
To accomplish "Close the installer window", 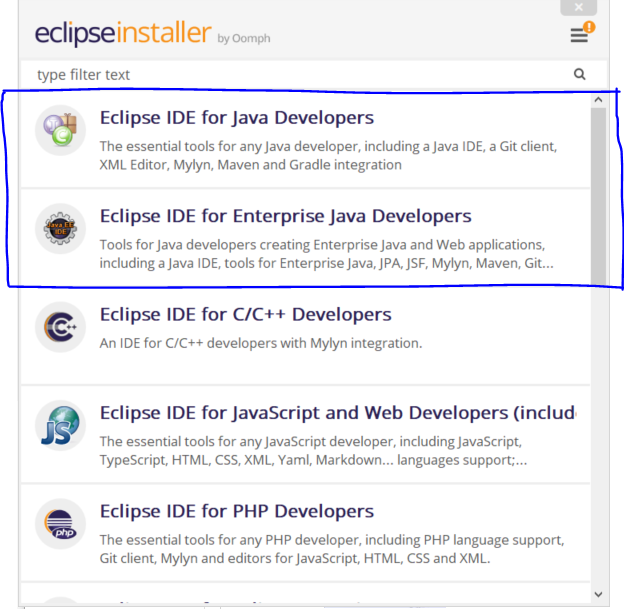I will [579, 7].
